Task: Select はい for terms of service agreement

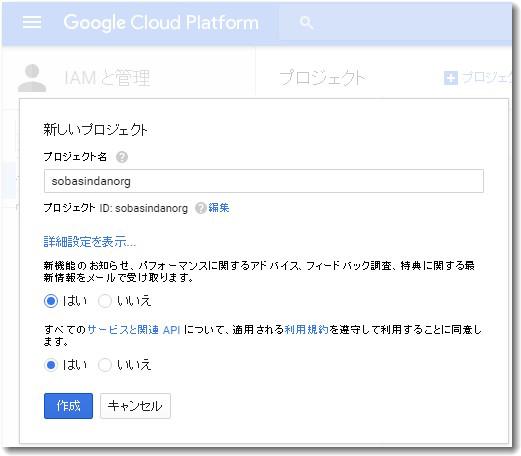Action: click(x=51, y=365)
